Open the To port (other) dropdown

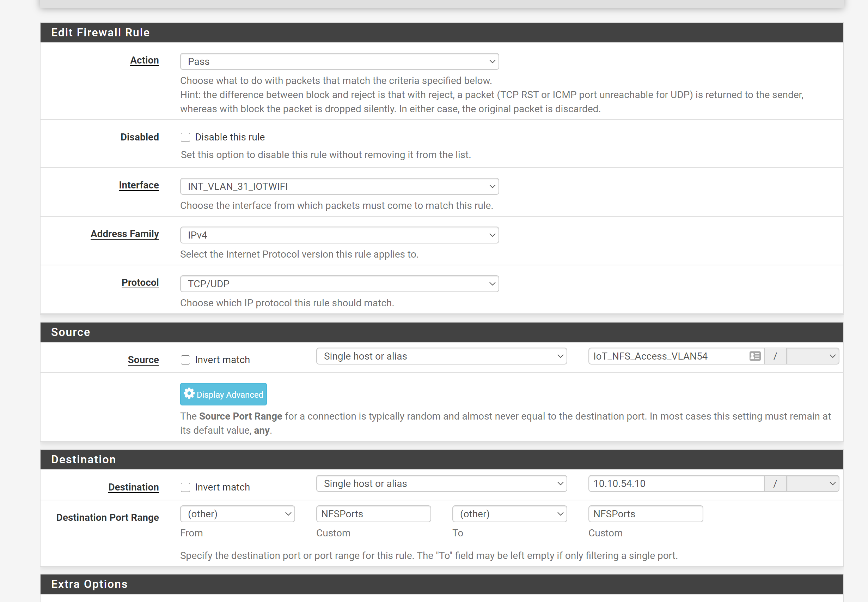click(509, 514)
